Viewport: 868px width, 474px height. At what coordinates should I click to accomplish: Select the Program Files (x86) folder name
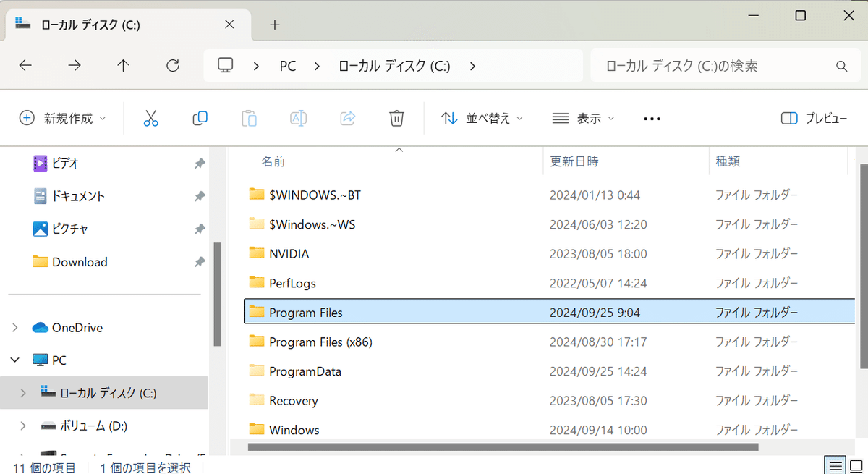click(x=320, y=342)
